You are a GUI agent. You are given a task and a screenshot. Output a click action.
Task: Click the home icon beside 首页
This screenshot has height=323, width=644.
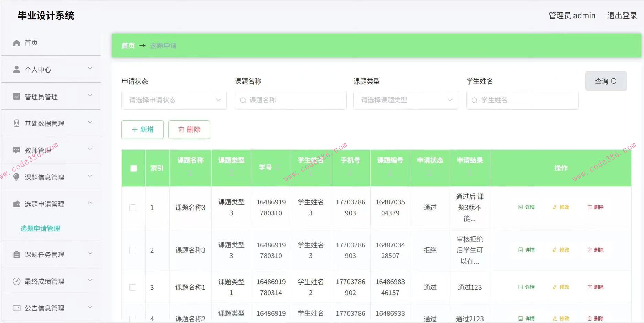pos(16,43)
